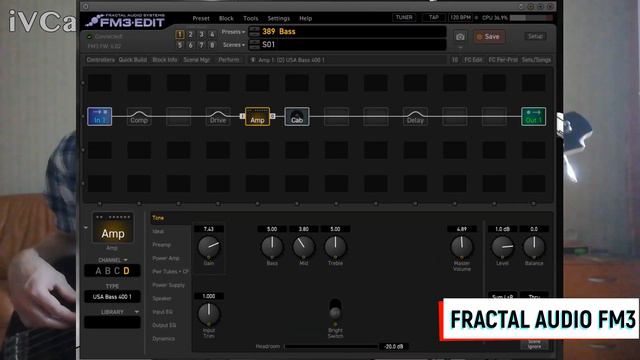Switch to the Preamp tab
640x360 pixels.
162,245
